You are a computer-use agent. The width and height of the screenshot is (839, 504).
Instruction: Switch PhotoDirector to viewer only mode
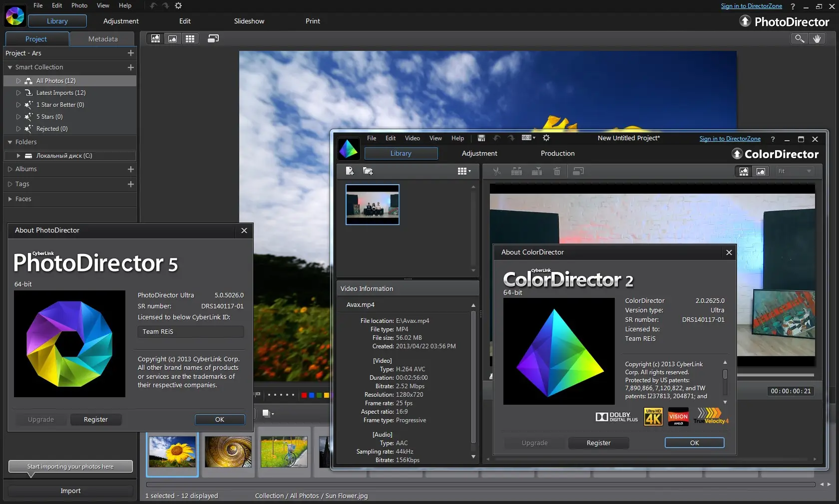click(x=173, y=38)
